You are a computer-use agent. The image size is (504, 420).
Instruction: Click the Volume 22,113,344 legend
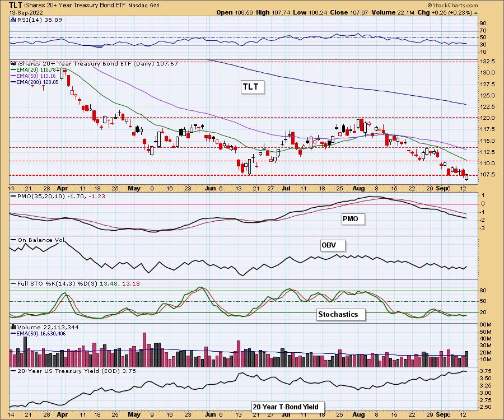(44, 327)
